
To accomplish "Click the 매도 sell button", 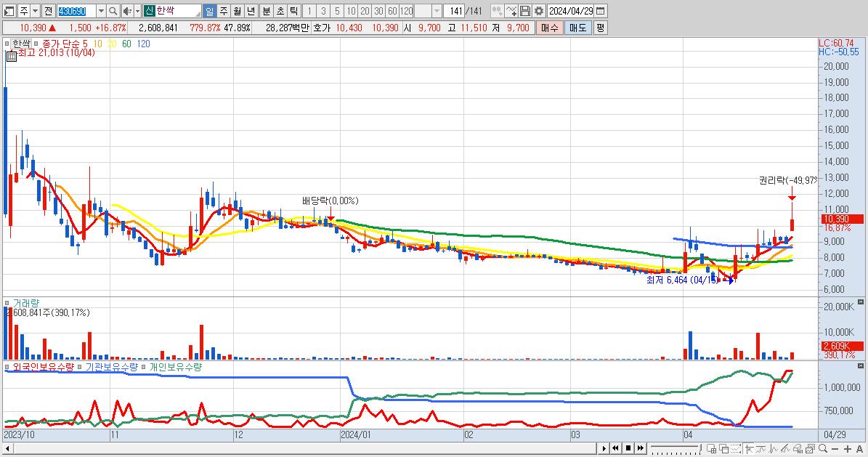I will click(578, 28).
